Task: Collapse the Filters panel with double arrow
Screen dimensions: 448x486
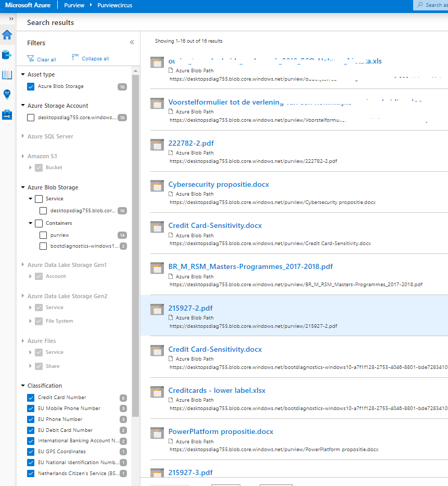Action: [132, 43]
